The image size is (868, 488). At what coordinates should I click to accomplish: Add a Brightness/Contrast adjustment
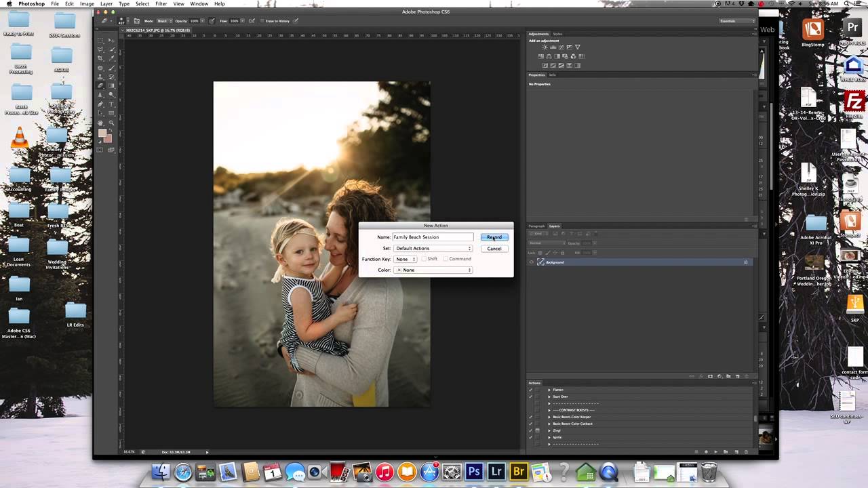545,47
